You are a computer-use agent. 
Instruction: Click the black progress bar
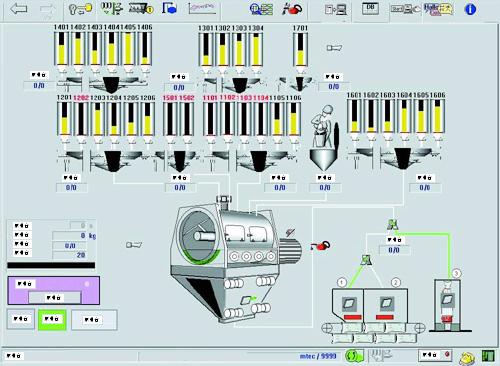(51, 265)
